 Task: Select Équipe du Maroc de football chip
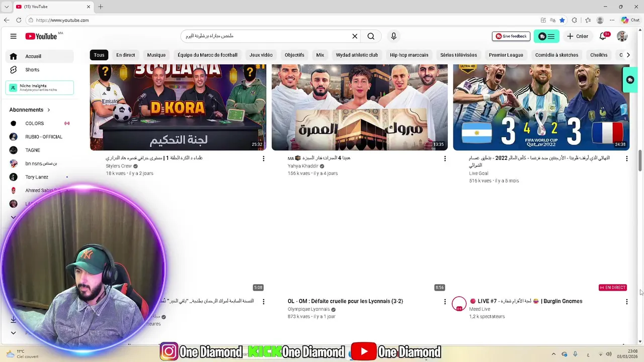207,55
